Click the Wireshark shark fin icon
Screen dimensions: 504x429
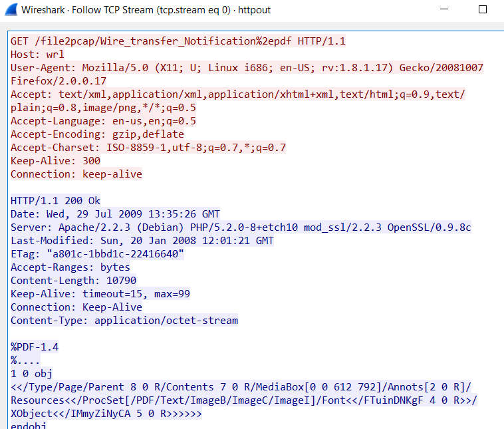pos(11,10)
